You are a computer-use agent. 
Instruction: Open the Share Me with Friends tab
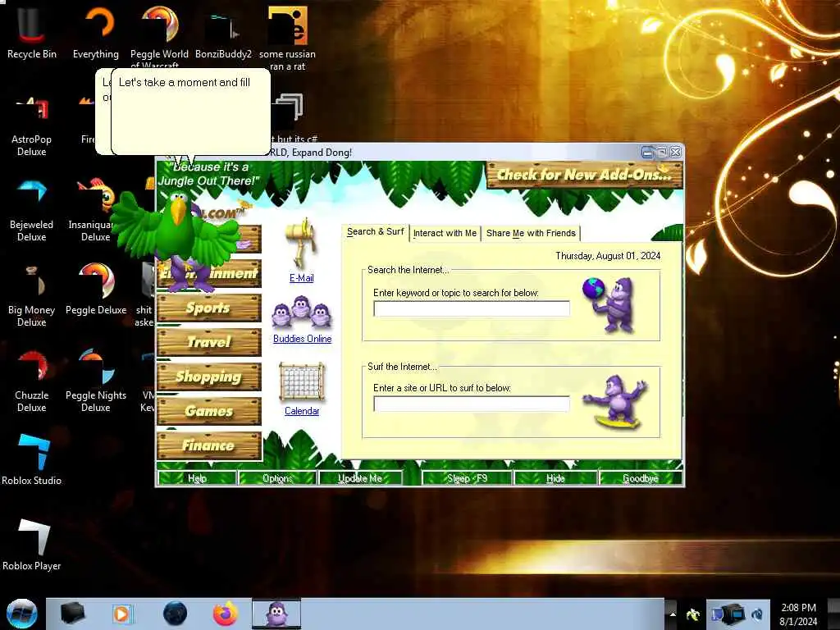click(531, 233)
